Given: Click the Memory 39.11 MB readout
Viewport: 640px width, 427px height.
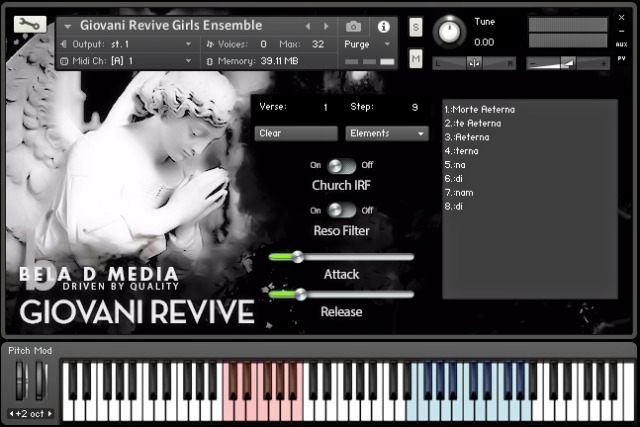Looking at the screenshot, I should click(x=279, y=61).
